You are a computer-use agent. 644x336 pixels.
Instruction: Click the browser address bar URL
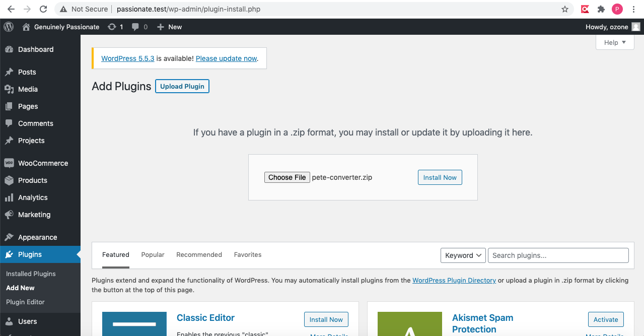point(188,9)
